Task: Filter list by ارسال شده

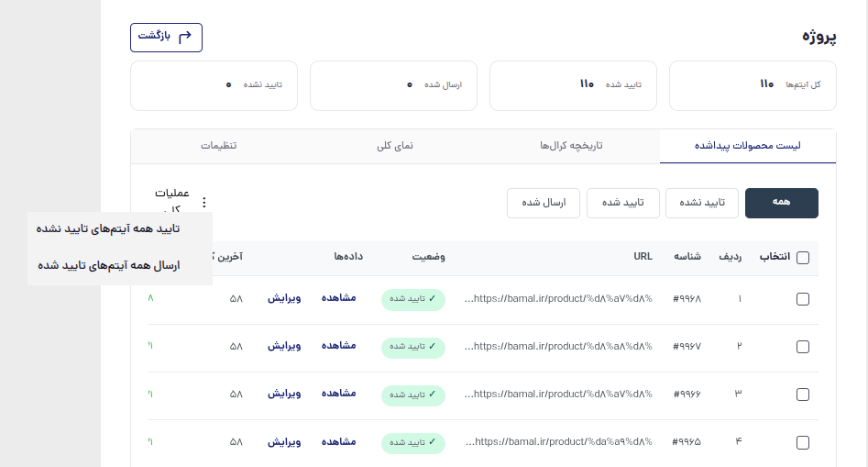Action: tap(544, 203)
